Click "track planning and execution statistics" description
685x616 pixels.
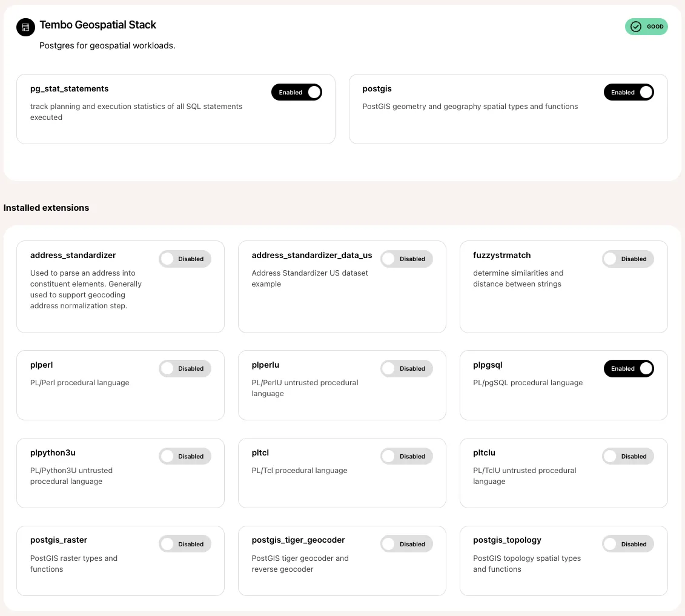tap(136, 112)
